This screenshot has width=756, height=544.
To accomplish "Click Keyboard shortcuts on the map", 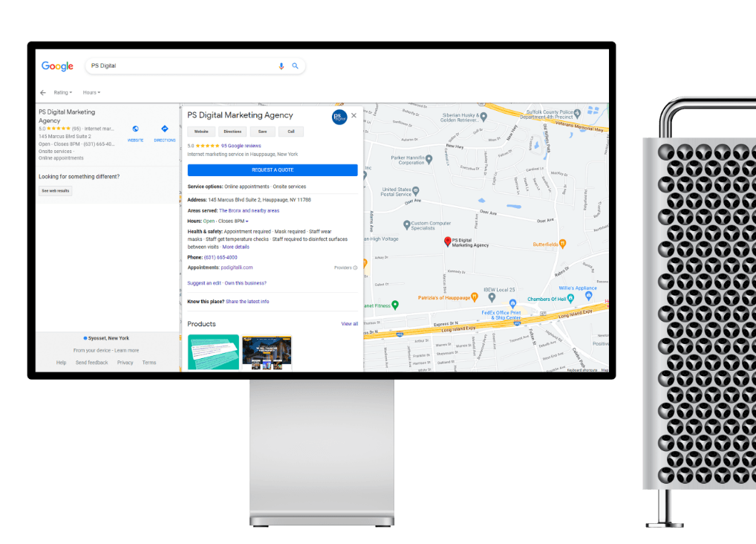I will [x=582, y=370].
